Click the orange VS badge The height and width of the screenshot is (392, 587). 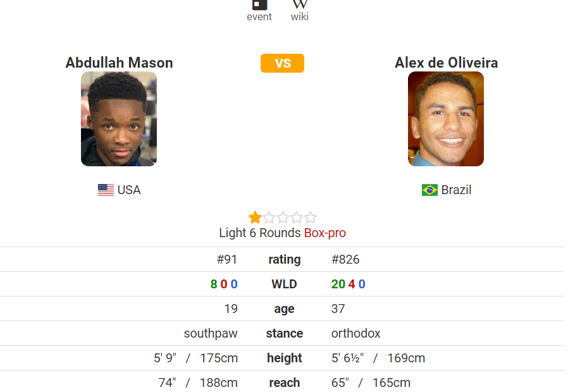[x=282, y=63]
